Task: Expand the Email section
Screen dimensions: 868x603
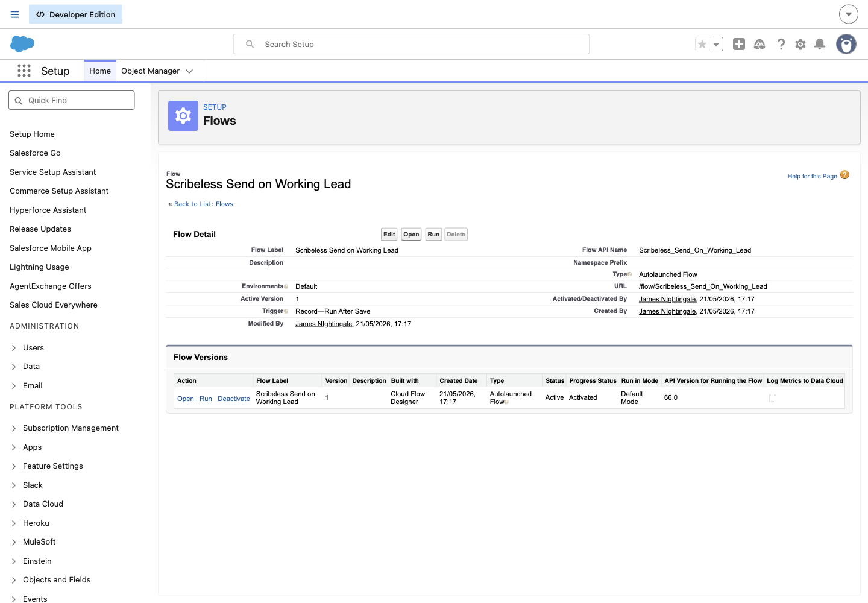Action: coord(14,386)
